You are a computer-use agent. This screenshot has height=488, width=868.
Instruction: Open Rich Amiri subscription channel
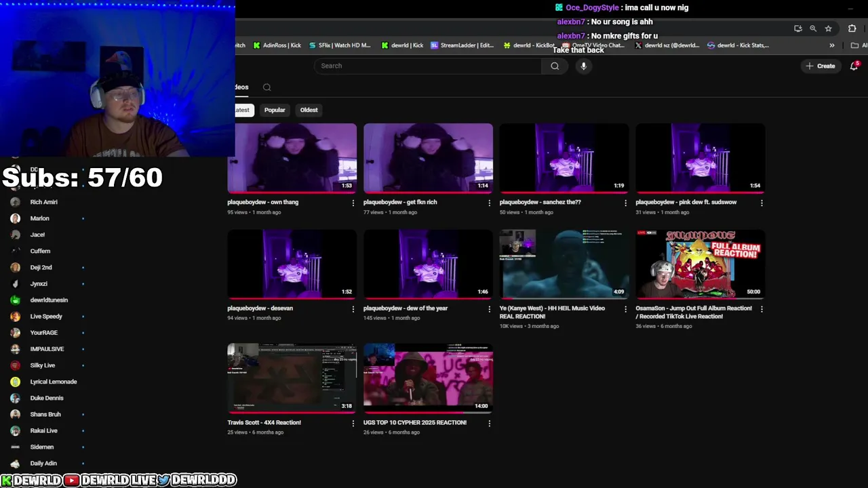[44, 202]
